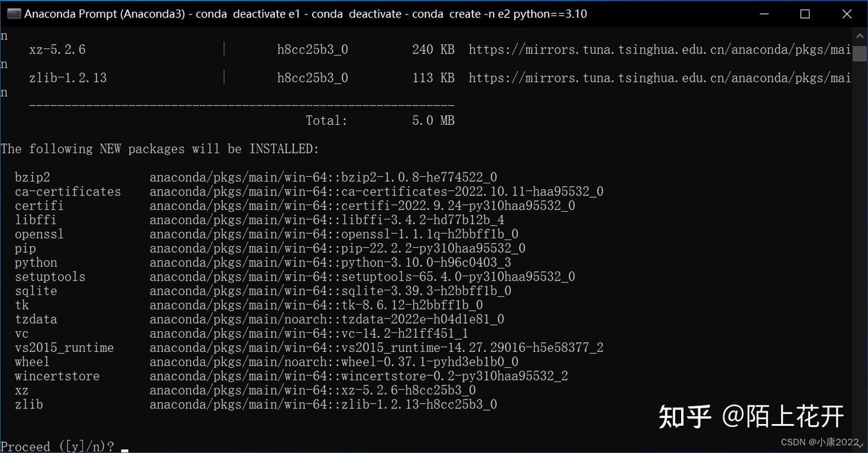Click the tsinghua mirror URL for xz
This screenshot has height=453, width=868.
[657, 49]
